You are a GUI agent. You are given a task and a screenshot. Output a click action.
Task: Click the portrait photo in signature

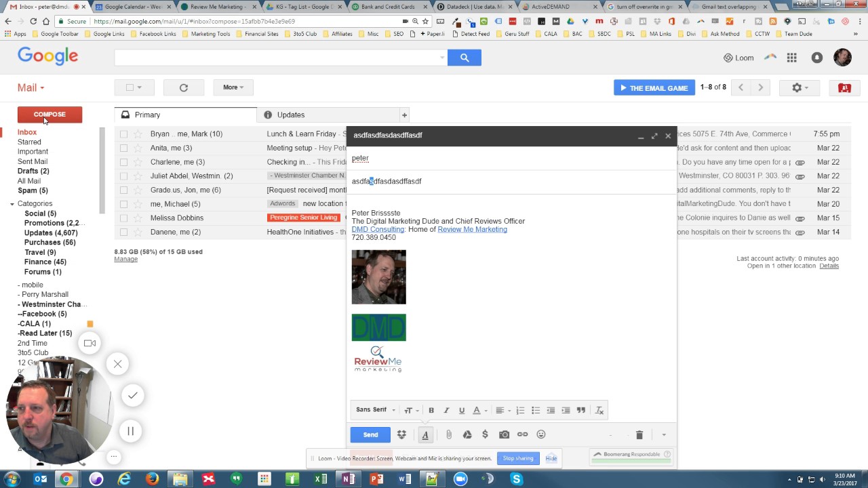378,277
